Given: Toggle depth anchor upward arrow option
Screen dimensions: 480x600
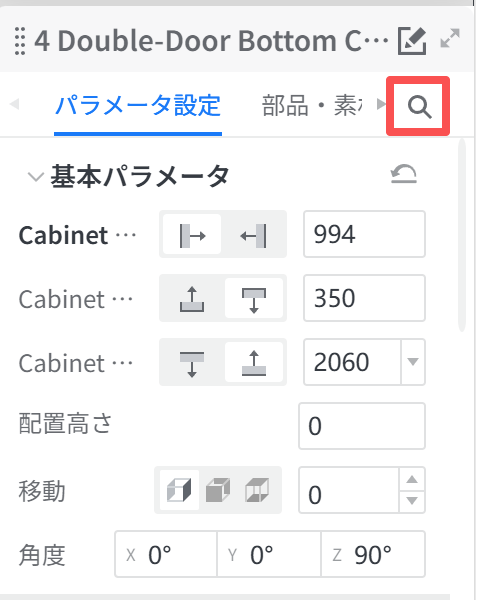Looking at the screenshot, I should click(x=192, y=299).
